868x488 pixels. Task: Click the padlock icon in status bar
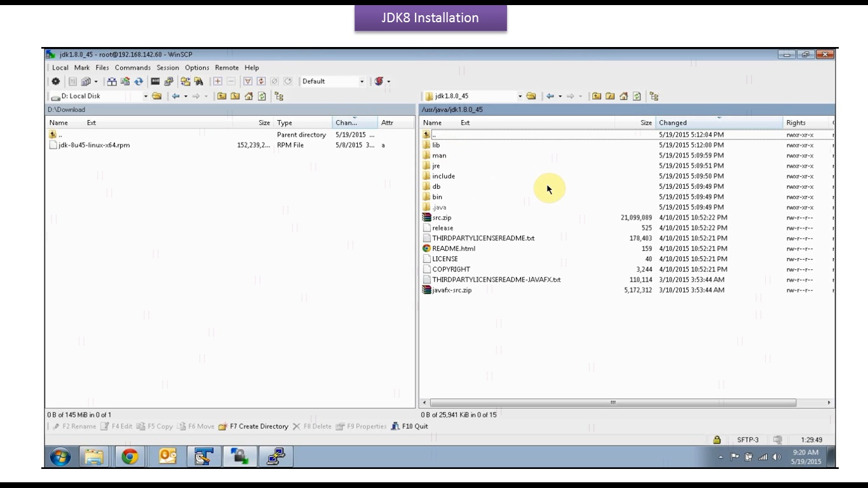pos(717,440)
